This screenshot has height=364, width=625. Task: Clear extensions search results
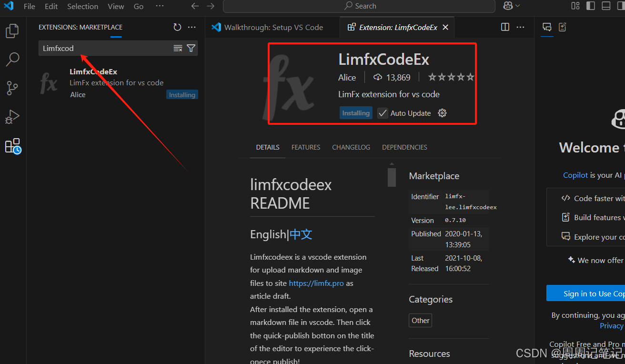coord(178,48)
